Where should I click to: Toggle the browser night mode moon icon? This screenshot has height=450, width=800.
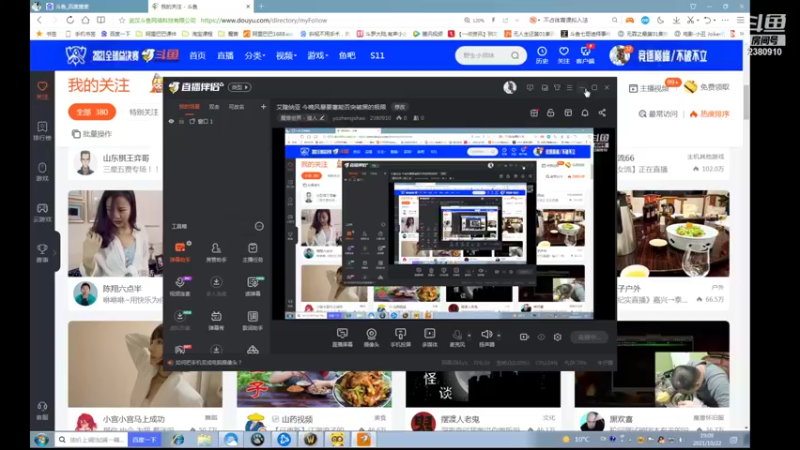coord(661,20)
